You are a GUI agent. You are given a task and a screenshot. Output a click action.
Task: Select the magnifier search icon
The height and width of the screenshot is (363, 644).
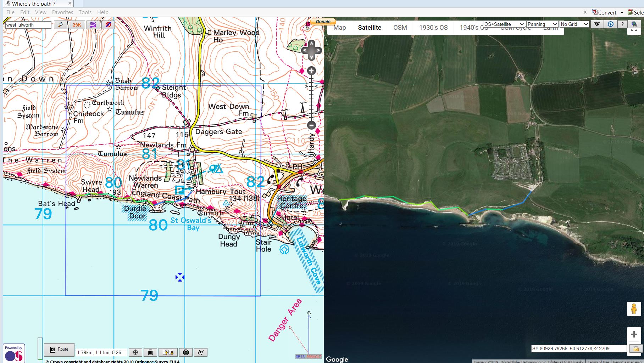pyautogui.click(x=61, y=24)
